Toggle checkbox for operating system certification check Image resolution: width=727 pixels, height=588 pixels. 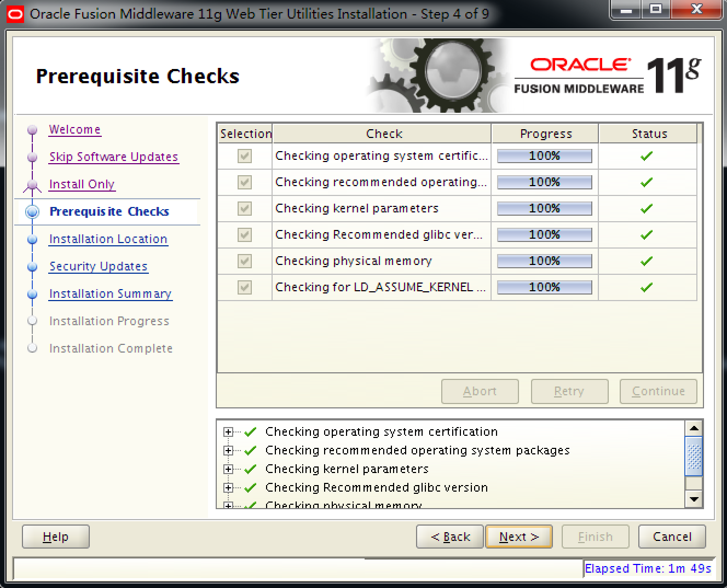click(245, 156)
